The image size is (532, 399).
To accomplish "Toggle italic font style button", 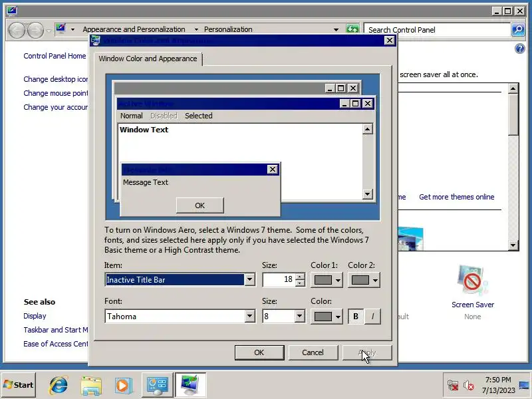I will pos(372,317).
